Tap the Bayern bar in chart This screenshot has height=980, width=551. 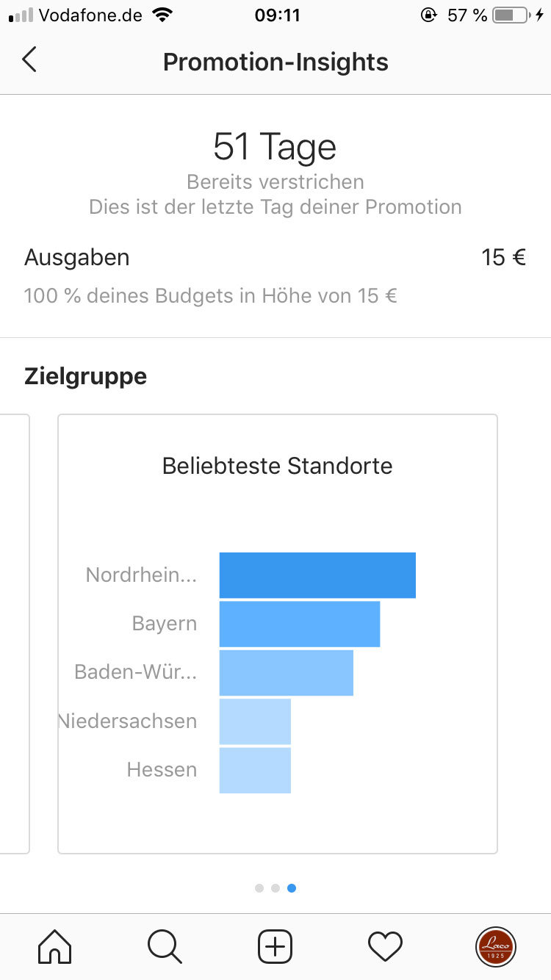click(300, 624)
